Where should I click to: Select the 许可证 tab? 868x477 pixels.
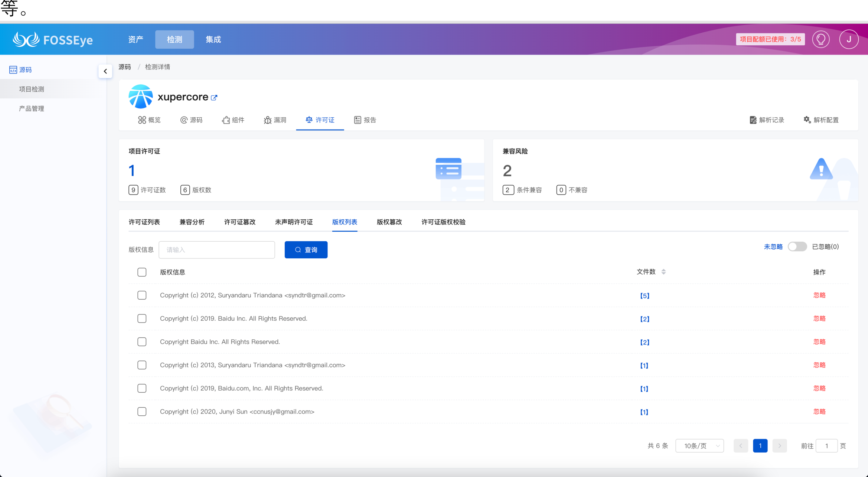320,120
